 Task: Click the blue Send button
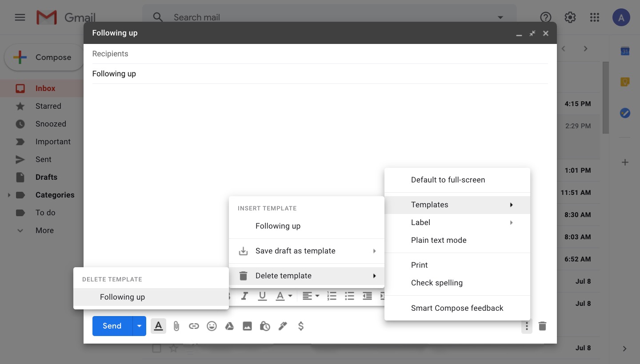pos(112,326)
